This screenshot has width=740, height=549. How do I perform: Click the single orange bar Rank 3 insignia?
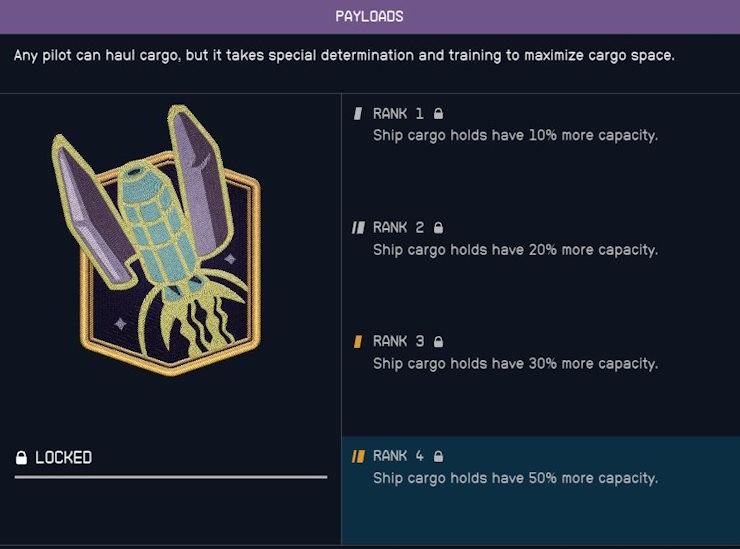point(358,342)
